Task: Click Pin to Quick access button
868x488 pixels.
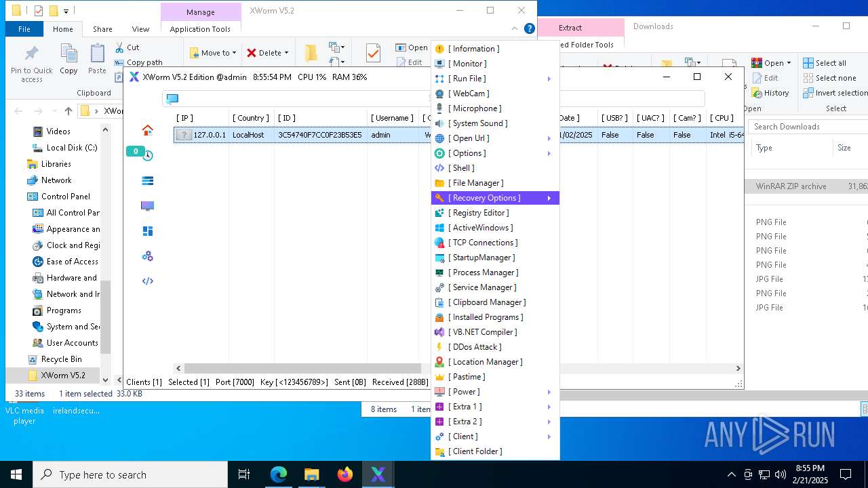Action: (x=31, y=64)
